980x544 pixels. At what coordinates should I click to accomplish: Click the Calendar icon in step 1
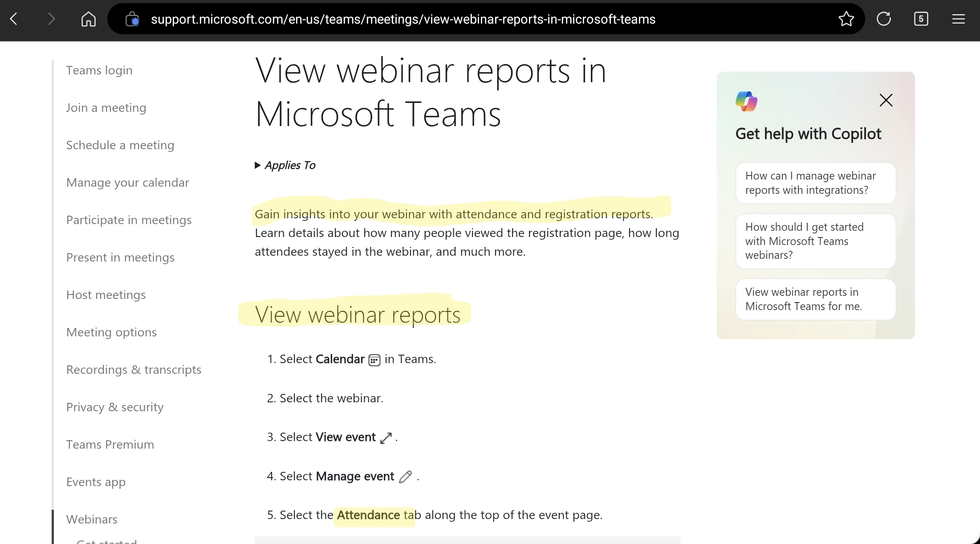pyautogui.click(x=374, y=360)
